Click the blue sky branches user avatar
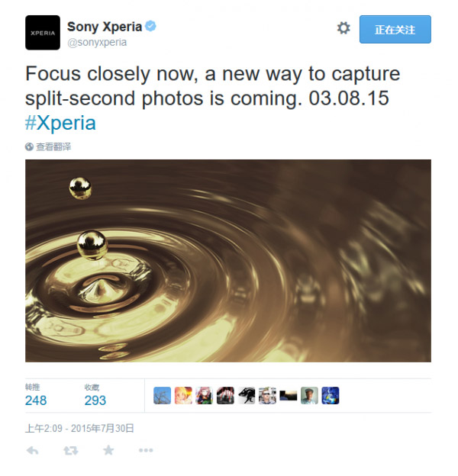This screenshot has width=458, height=476. click(162, 395)
